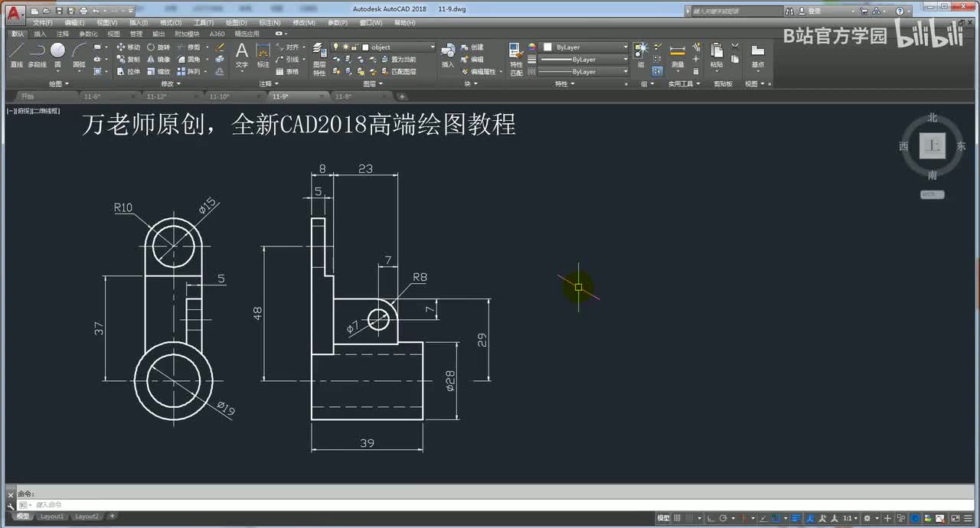
Task: Toggle polar tracking in status bar
Action: tap(723, 518)
